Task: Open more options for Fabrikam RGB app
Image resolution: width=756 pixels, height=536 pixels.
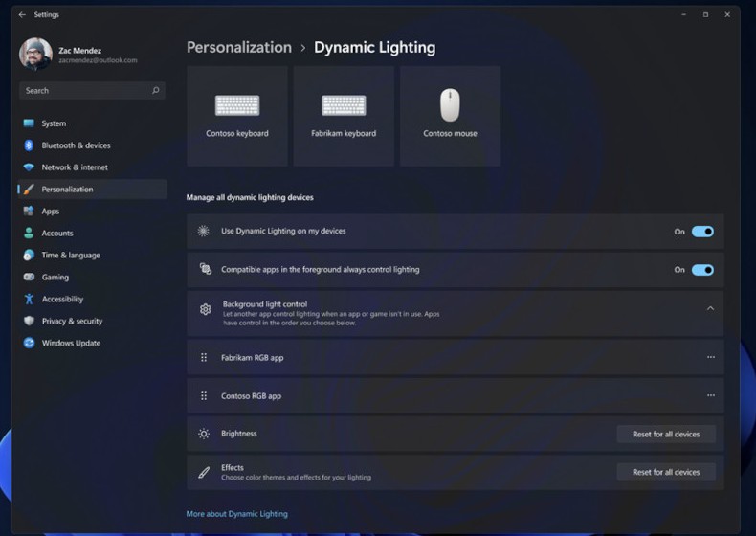Action: coord(711,357)
